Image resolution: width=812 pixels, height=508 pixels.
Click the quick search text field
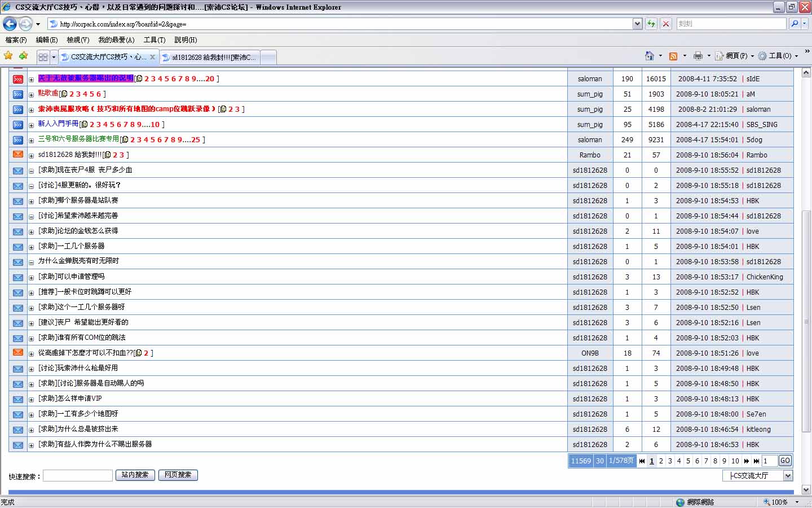(x=78, y=476)
